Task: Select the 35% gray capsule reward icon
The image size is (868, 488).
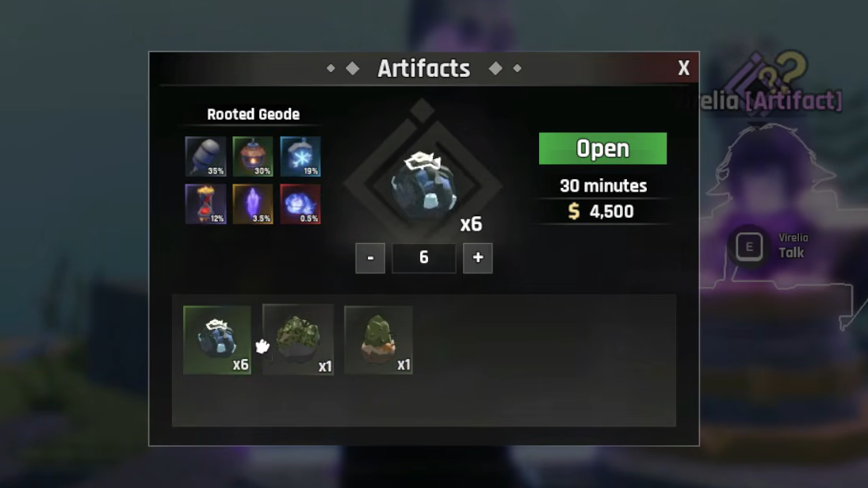Action: (205, 157)
